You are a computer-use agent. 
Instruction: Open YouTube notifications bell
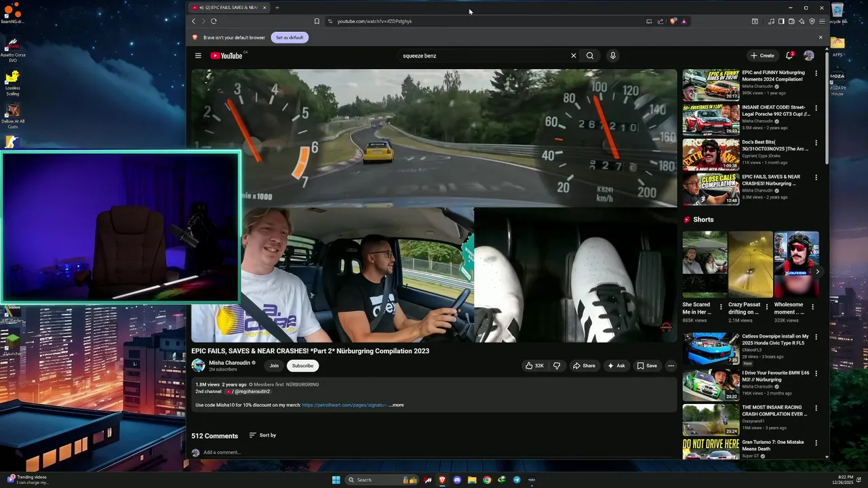789,56
